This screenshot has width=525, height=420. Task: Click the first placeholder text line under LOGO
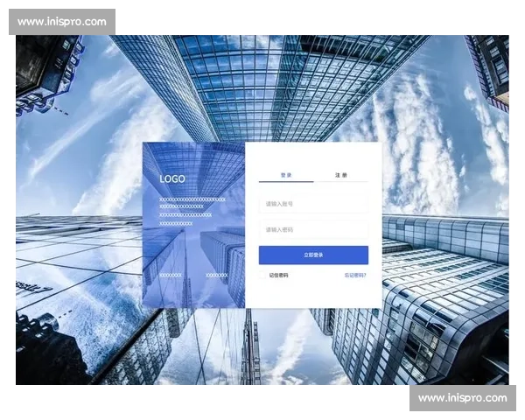click(192, 199)
